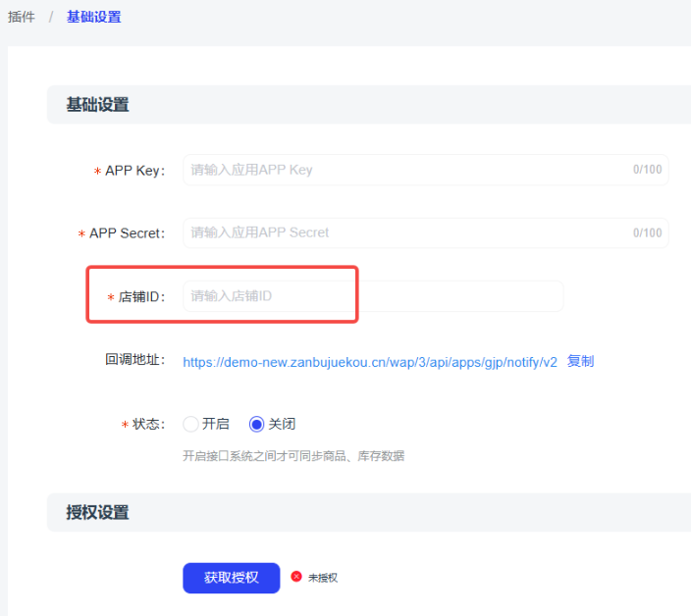Click the 基础设置 section header
This screenshot has width=691, height=616.
[x=97, y=104]
